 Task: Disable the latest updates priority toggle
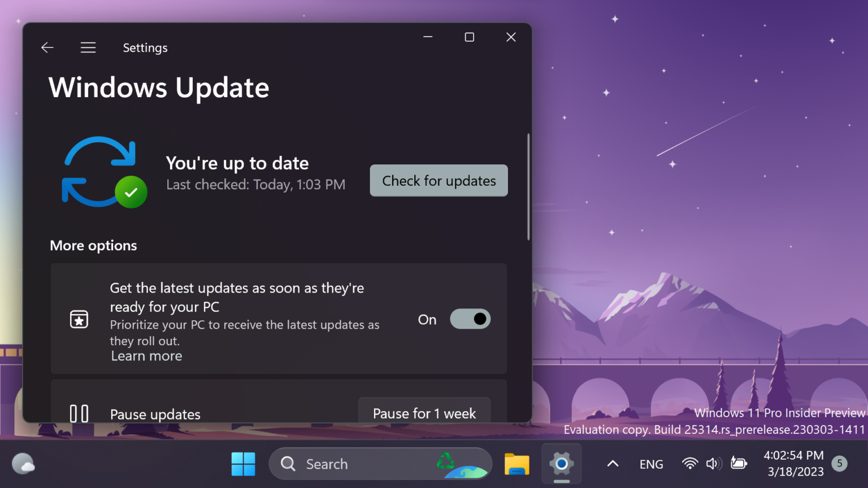(x=470, y=319)
